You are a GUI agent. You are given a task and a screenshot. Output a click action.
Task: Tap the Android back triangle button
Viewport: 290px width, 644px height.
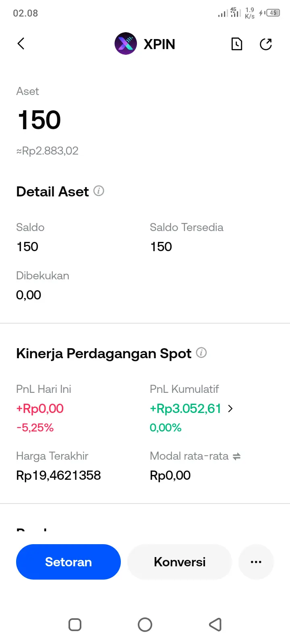click(x=215, y=625)
